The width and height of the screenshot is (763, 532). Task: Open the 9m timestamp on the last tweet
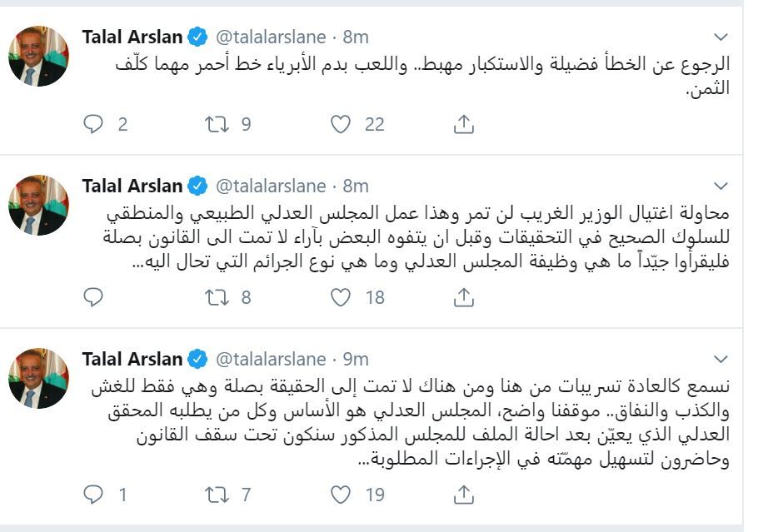pyautogui.click(x=356, y=360)
